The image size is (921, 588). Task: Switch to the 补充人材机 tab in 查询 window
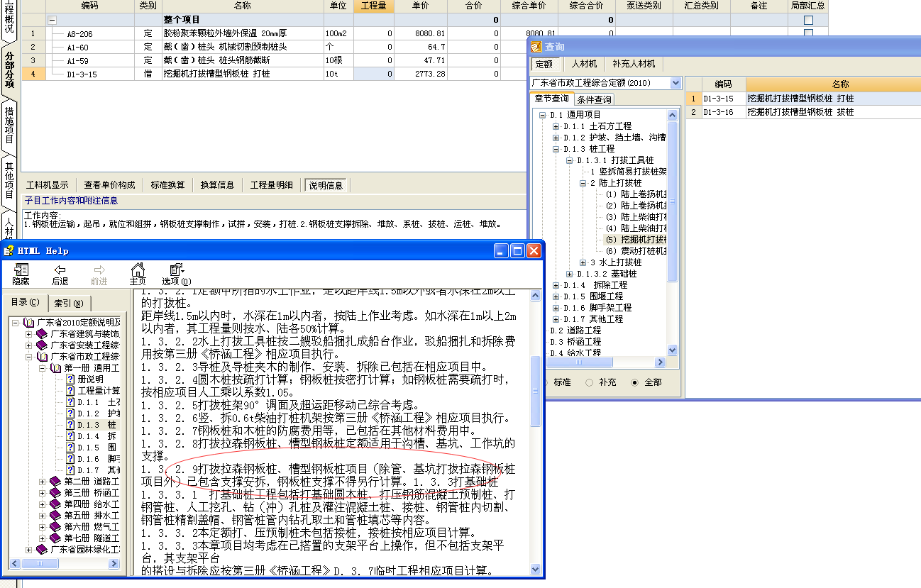[x=633, y=64]
